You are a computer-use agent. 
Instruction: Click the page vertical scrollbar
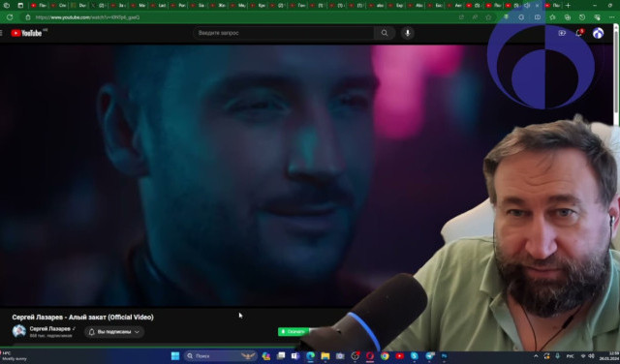(616, 76)
